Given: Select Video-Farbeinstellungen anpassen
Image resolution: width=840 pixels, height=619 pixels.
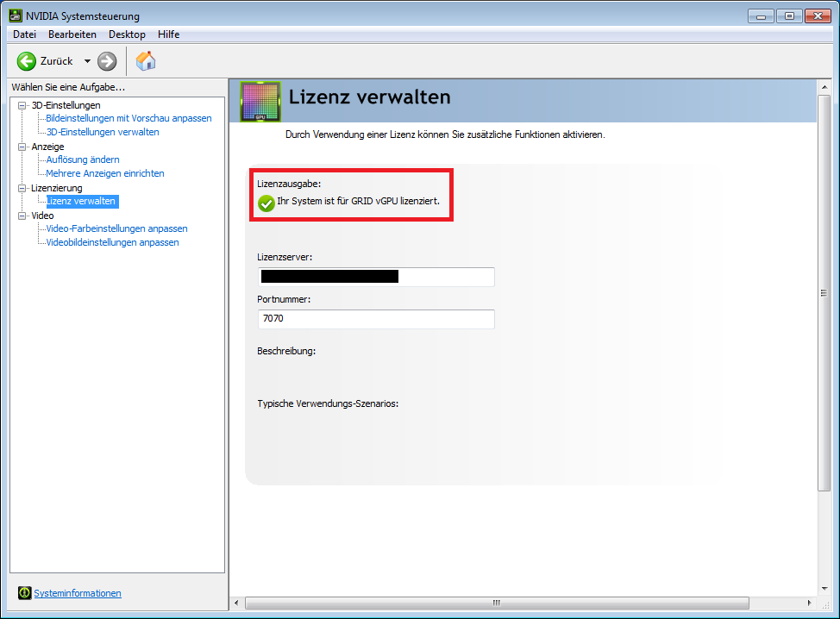Looking at the screenshot, I should click(x=116, y=228).
